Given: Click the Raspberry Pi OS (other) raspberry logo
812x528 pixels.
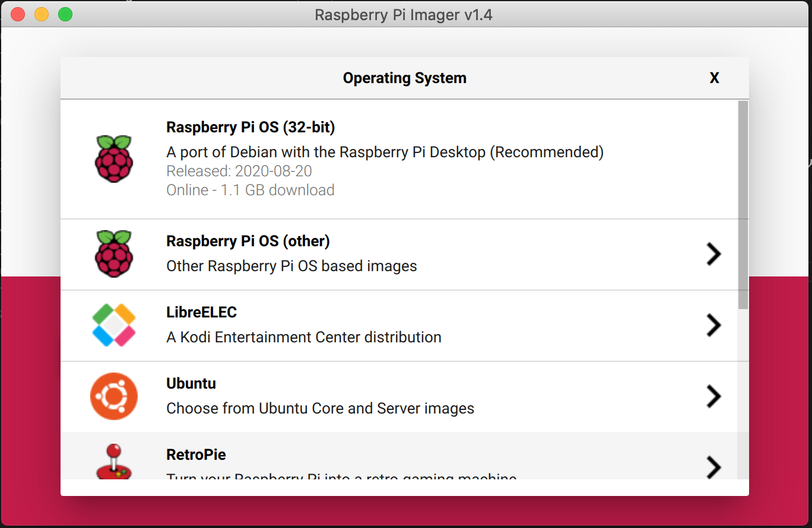Looking at the screenshot, I should pyautogui.click(x=114, y=254).
